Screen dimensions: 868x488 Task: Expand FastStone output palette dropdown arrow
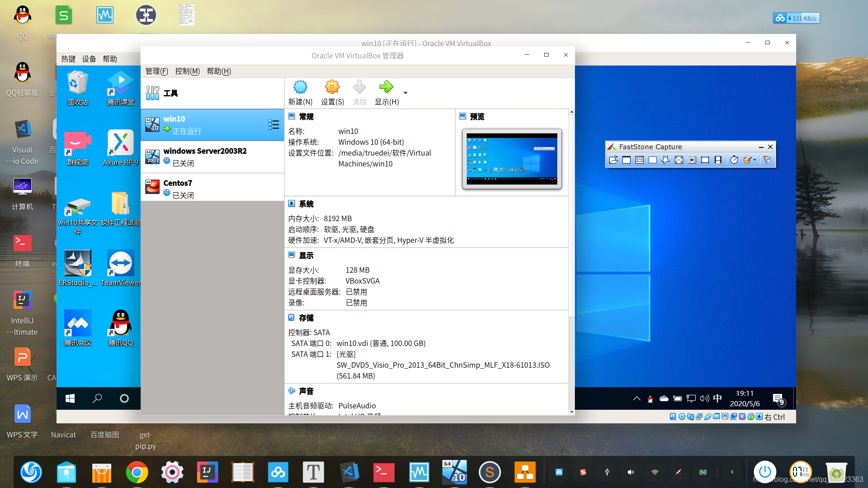pyautogui.click(x=754, y=160)
